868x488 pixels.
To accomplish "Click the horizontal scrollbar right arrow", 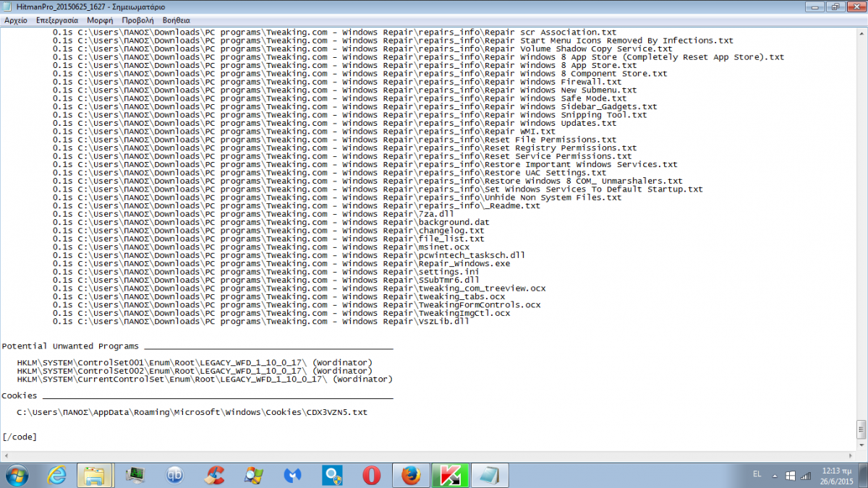I will pos(849,455).
